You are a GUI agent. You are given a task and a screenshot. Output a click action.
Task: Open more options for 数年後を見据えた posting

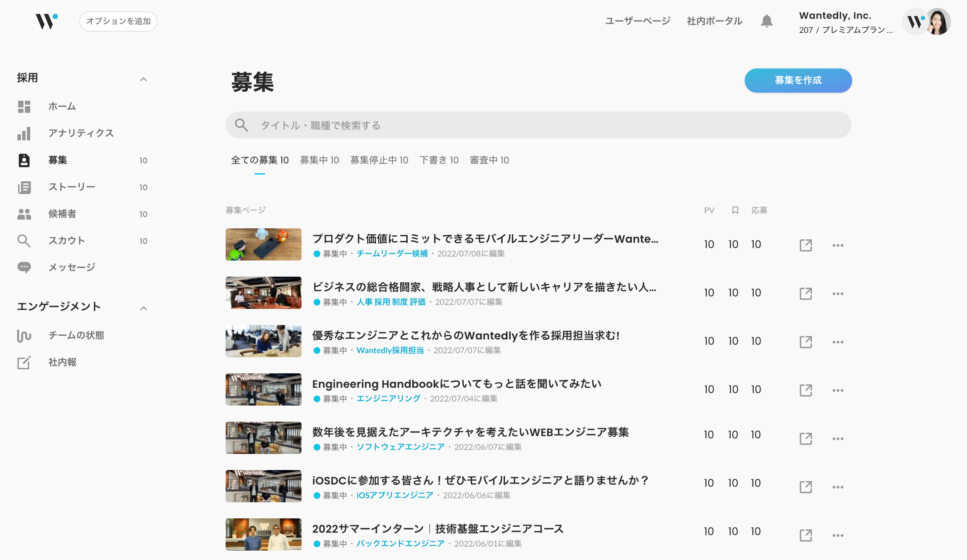pyautogui.click(x=838, y=438)
